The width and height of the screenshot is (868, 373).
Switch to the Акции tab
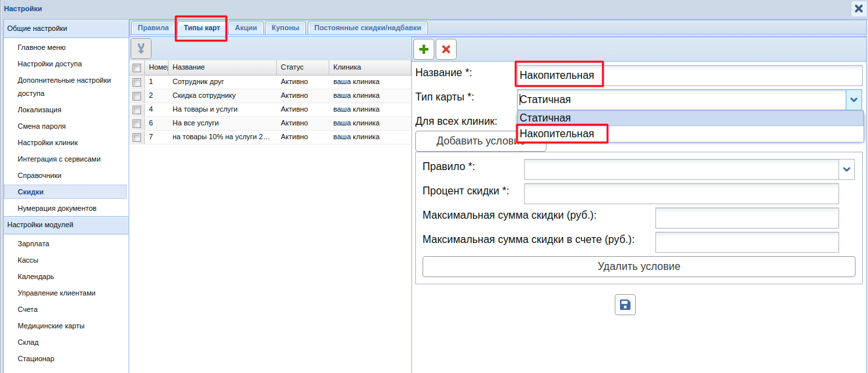click(245, 28)
